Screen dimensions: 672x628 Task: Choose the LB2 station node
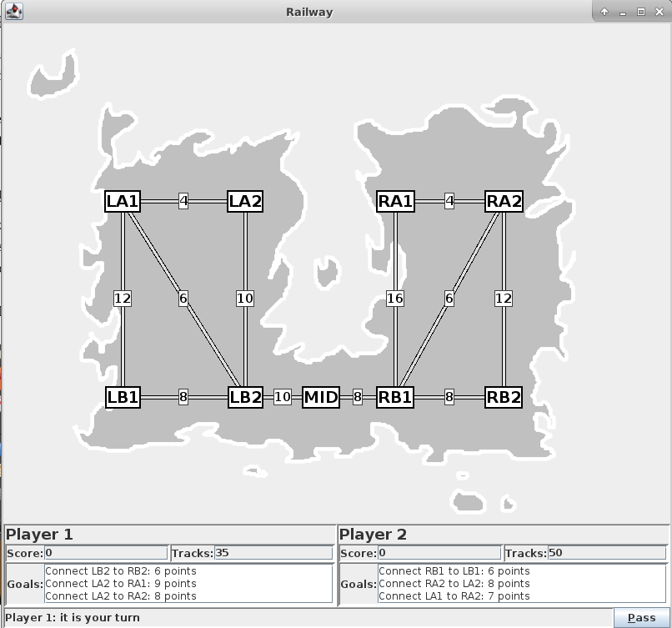click(245, 397)
